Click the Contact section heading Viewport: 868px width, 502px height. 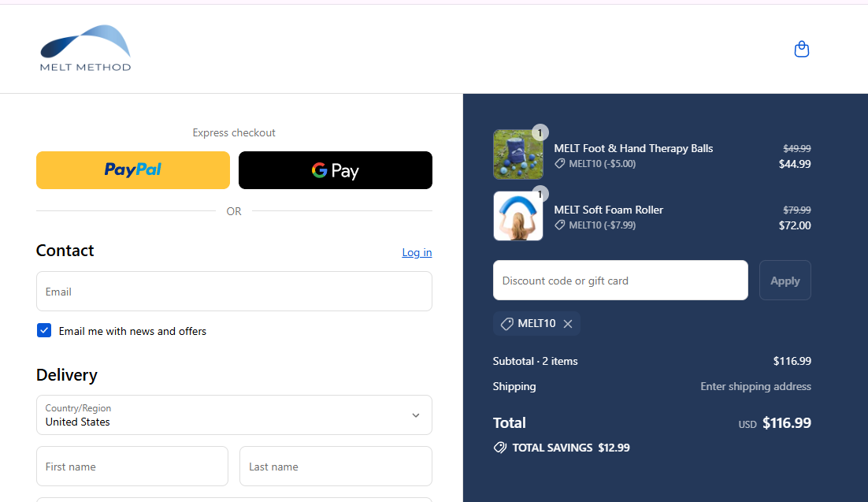point(65,251)
